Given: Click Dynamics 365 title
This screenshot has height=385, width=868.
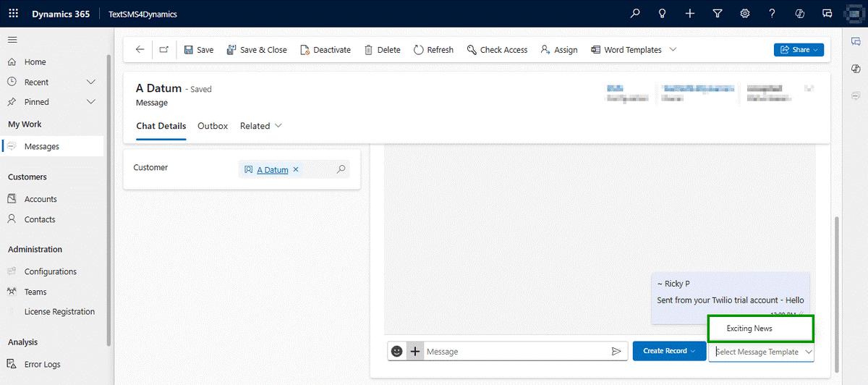Looking at the screenshot, I should click(61, 14).
